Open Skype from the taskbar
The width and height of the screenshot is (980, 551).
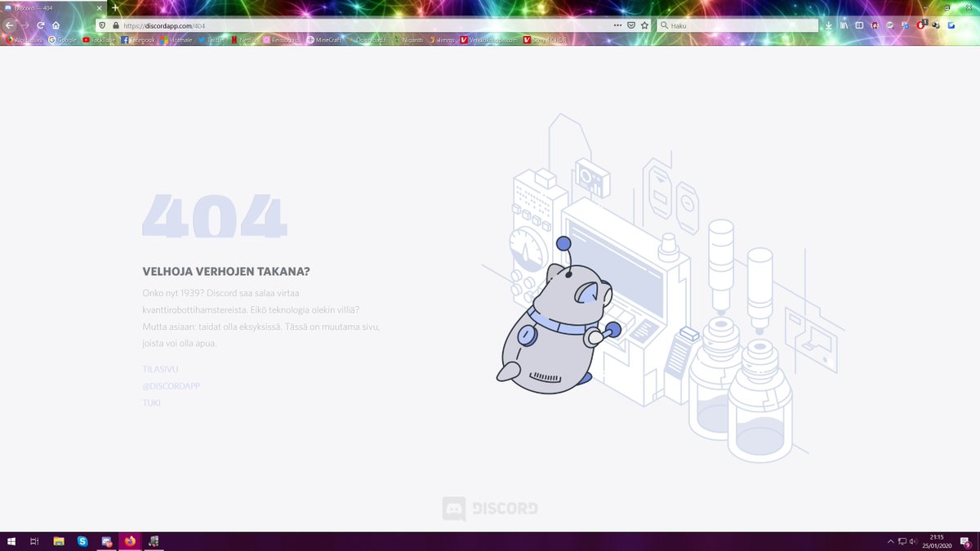[82, 541]
